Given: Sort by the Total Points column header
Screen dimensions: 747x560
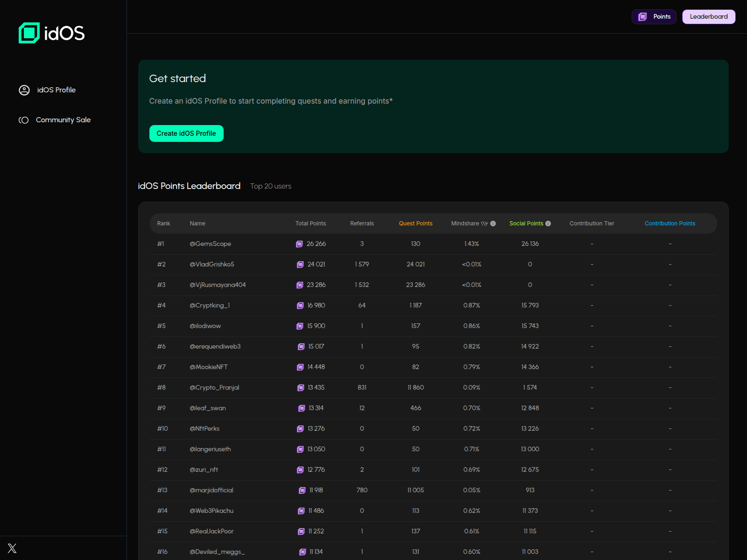Looking at the screenshot, I should [310, 223].
